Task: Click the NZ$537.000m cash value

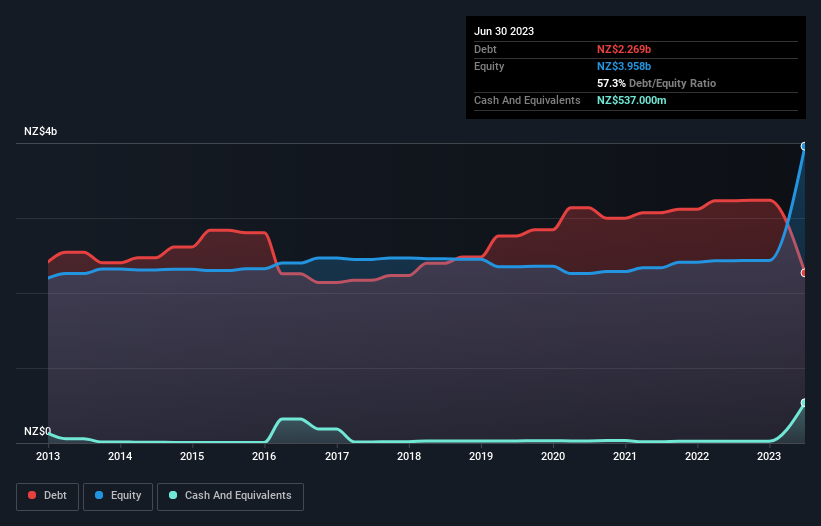Action: (x=631, y=100)
